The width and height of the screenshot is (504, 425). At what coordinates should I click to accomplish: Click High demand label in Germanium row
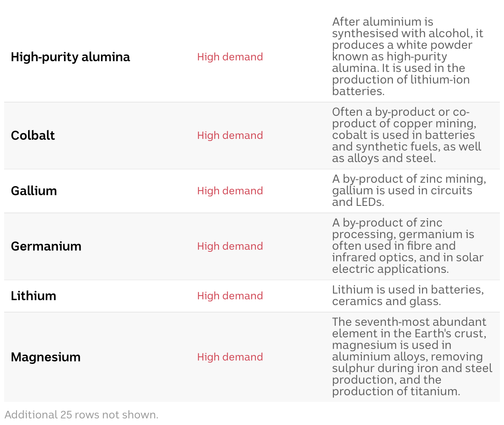tap(230, 246)
